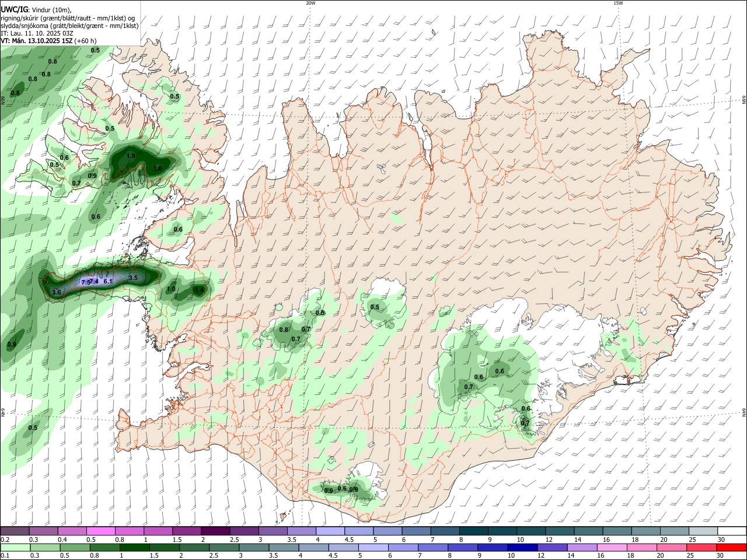Click the 1.4 precipitation value on the map
The height and width of the screenshot is (560, 747).
(x=199, y=290)
